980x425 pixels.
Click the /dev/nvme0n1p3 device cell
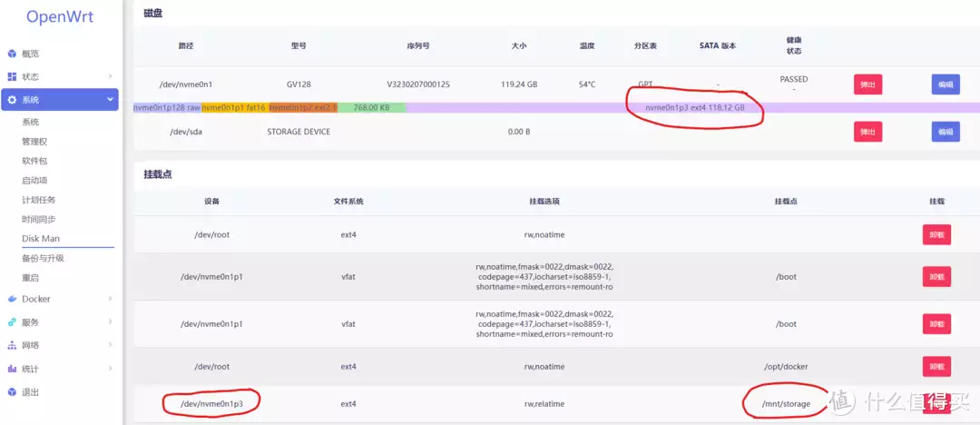point(211,404)
